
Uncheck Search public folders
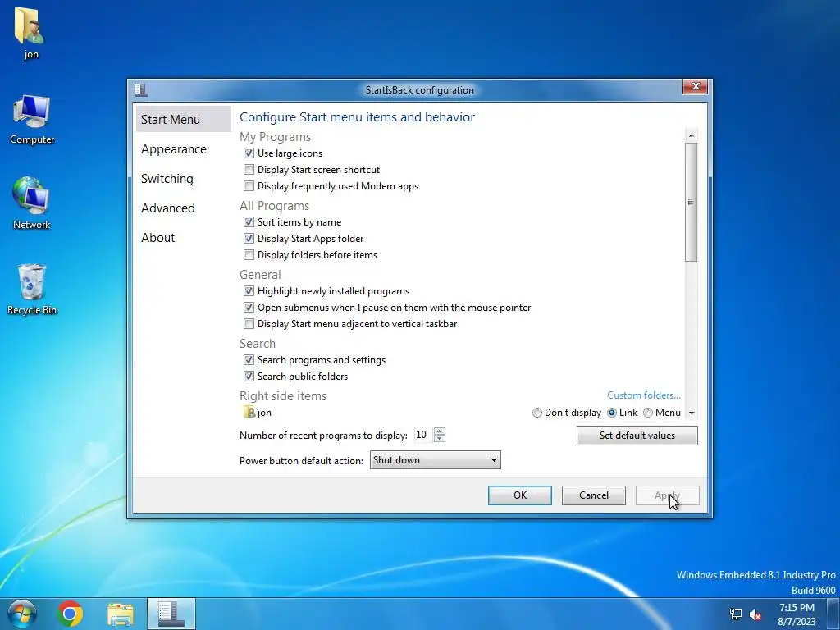[249, 376]
